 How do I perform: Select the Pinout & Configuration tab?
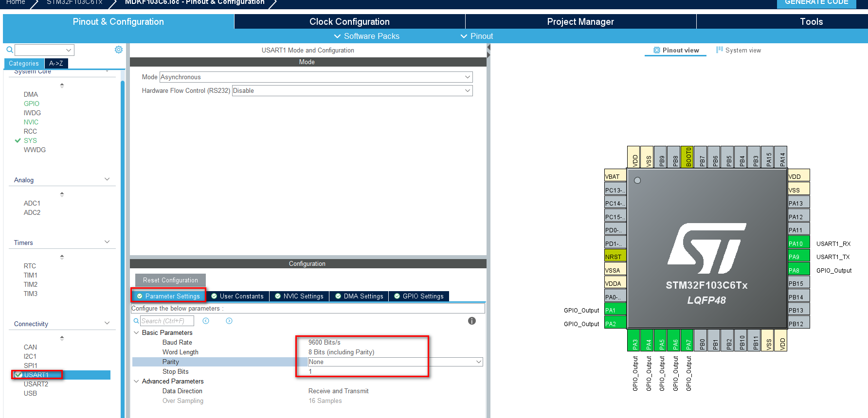click(118, 21)
